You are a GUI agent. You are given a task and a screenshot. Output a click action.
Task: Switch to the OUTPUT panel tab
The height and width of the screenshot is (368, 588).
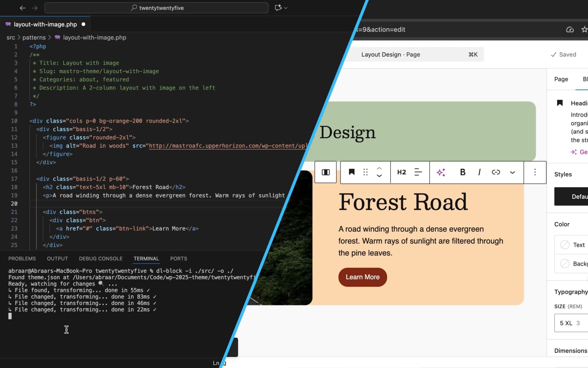57,259
